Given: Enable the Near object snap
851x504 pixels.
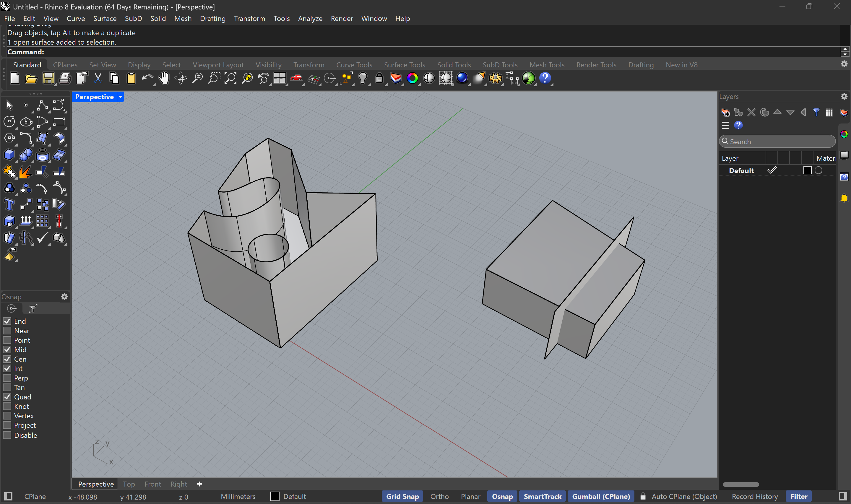Looking at the screenshot, I should click(x=7, y=331).
